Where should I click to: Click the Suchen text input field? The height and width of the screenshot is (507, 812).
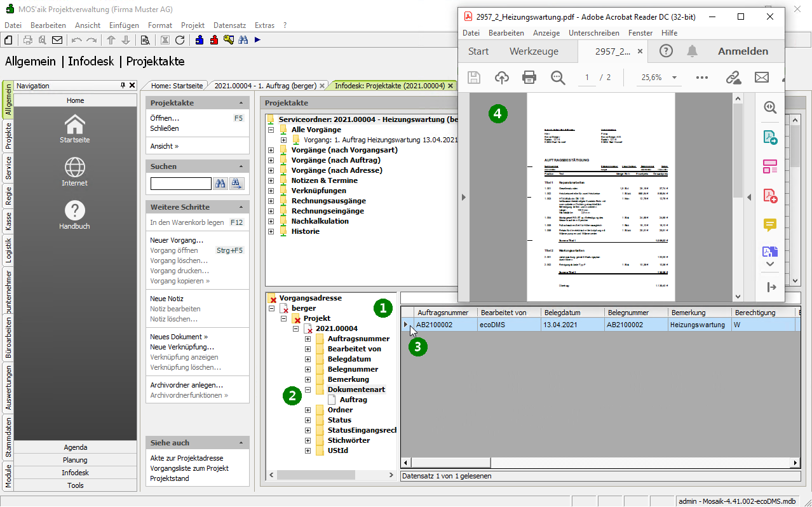[181, 184]
